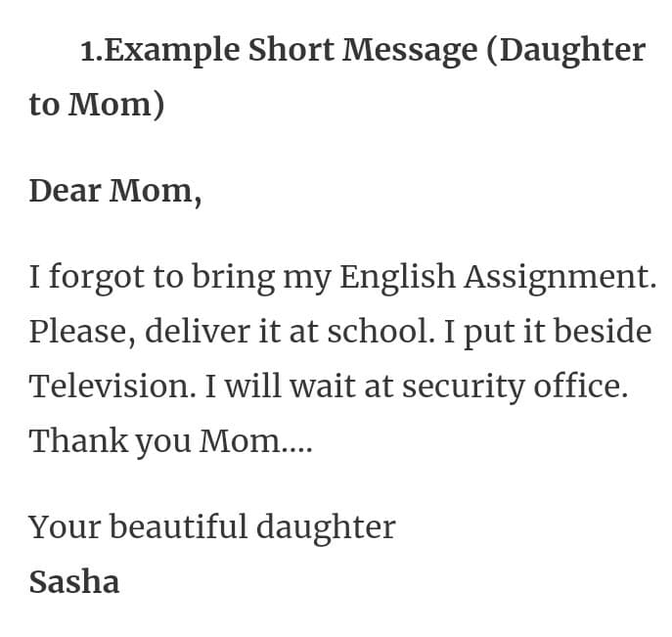Click the word 'Television'
The image size is (672, 637).
pyautogui.click(x=109, y=387)
